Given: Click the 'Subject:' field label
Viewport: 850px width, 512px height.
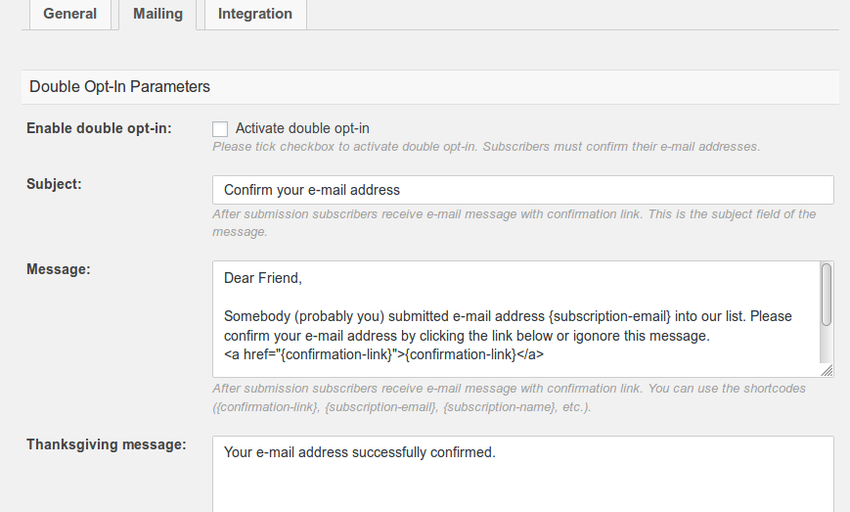Looking at the screenshot, I should point(54,184).
